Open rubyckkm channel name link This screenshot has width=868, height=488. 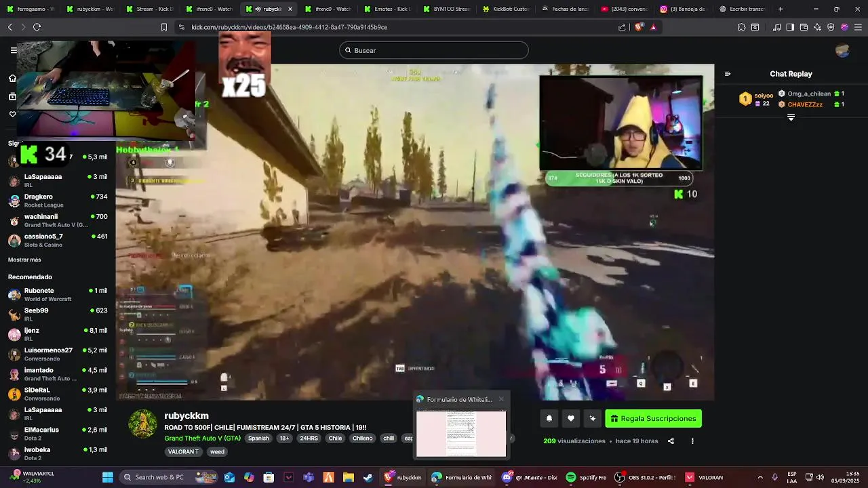point(186,415)
